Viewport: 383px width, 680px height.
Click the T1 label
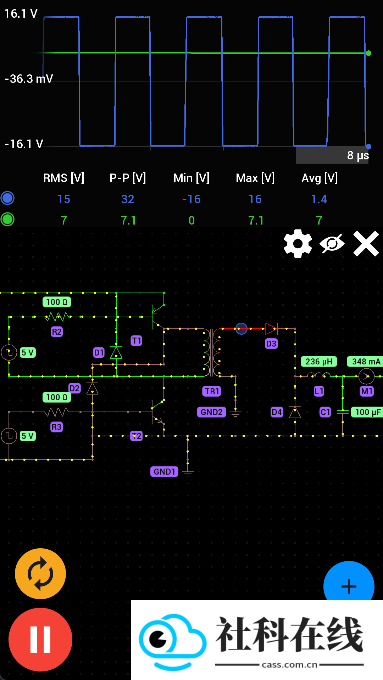136,341
